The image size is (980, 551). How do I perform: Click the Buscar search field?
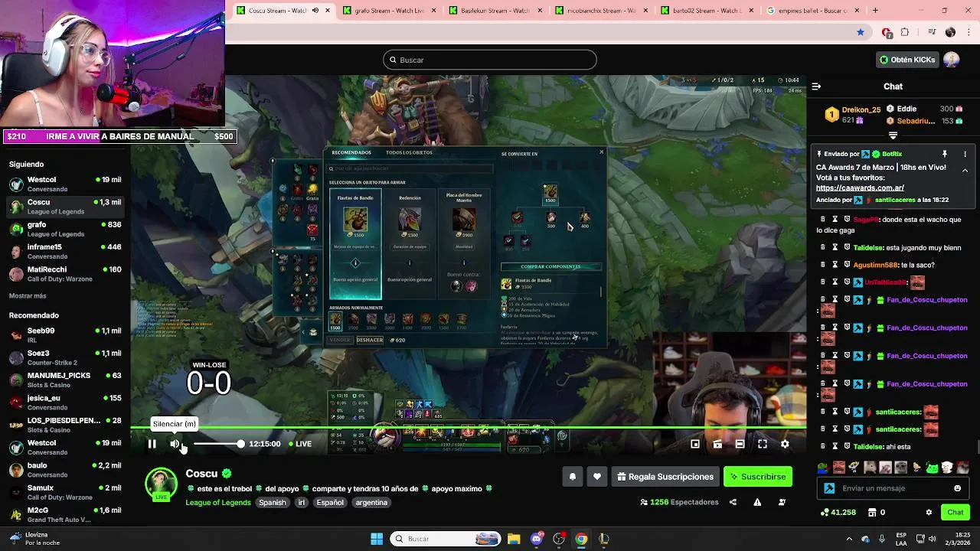pyautogui.click(x=490, y=60)
